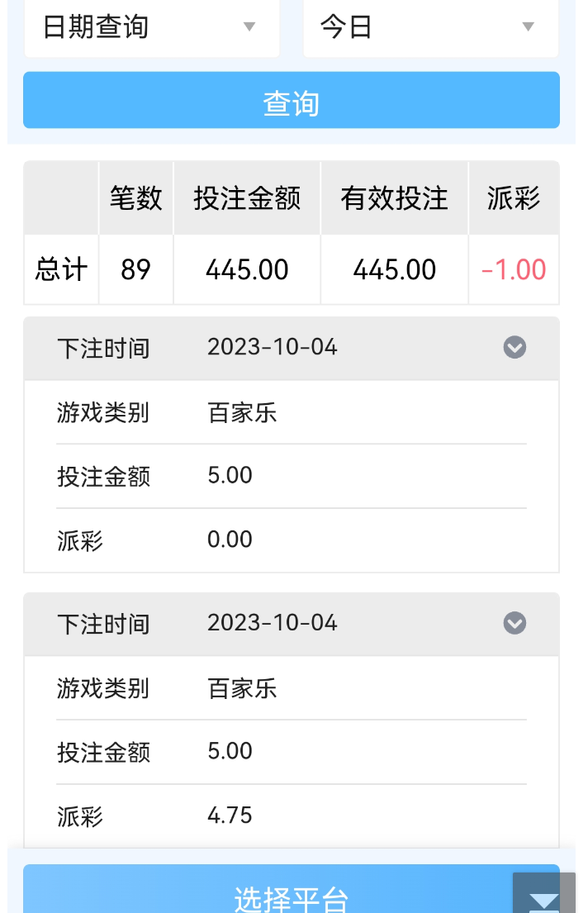Select the 有效投注 column header

394,198
